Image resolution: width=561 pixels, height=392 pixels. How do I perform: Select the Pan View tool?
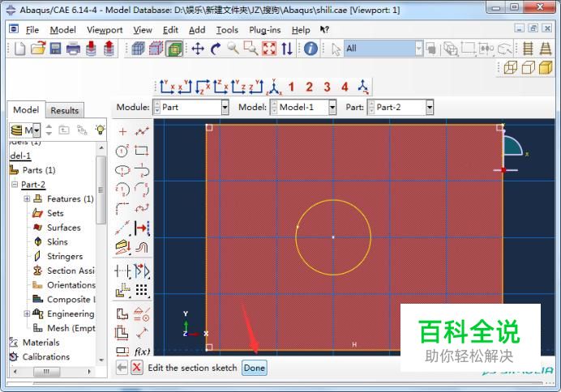[198, 49]
